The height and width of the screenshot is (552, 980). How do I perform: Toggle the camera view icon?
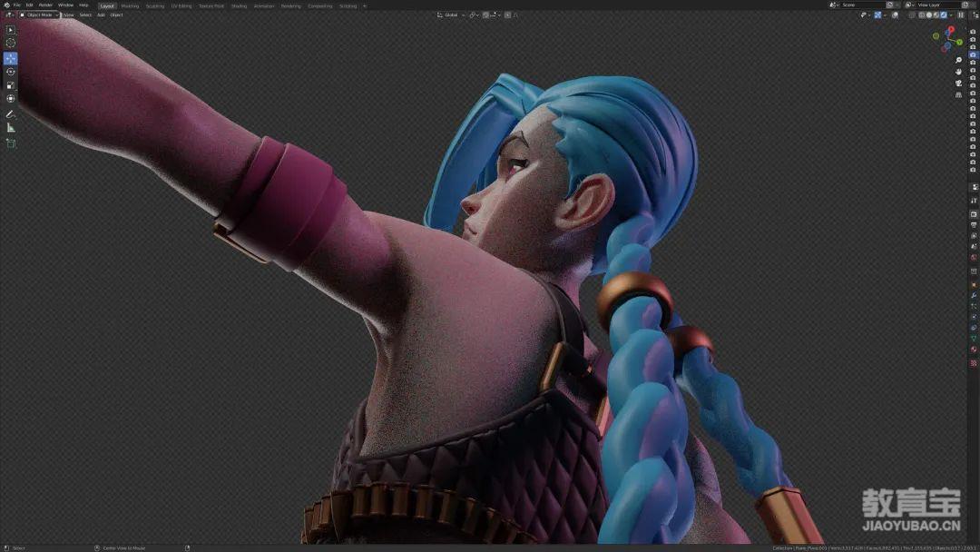[x=959, y=84]
